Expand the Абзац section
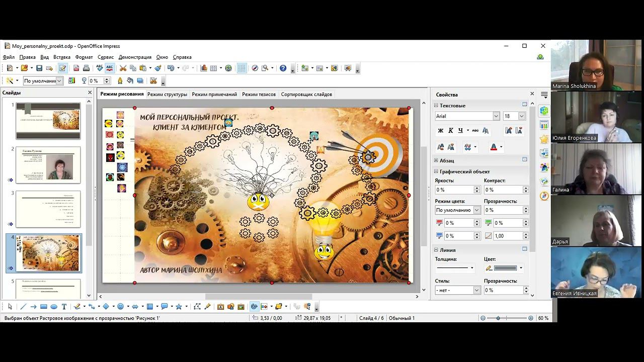Viewport: 644px width, 362px height. point(436,160)
